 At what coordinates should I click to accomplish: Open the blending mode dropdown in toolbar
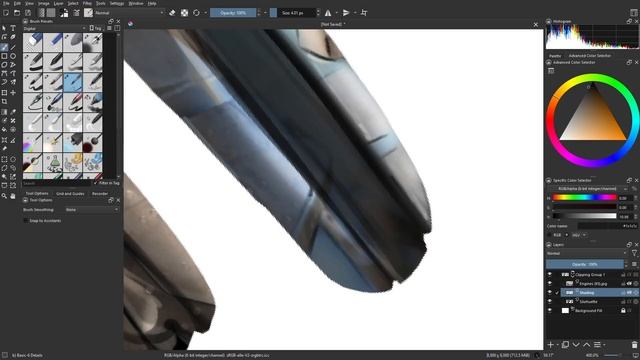[129, 13]
